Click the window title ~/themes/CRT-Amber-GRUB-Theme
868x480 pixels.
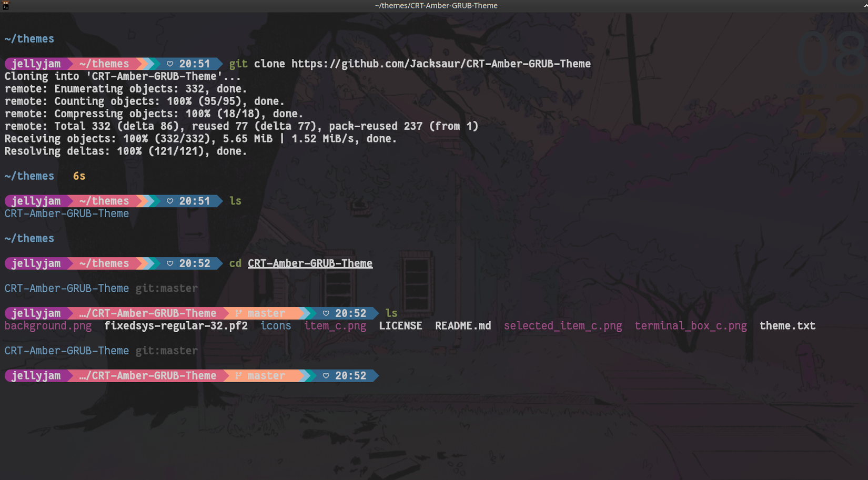tap(436, 5)
